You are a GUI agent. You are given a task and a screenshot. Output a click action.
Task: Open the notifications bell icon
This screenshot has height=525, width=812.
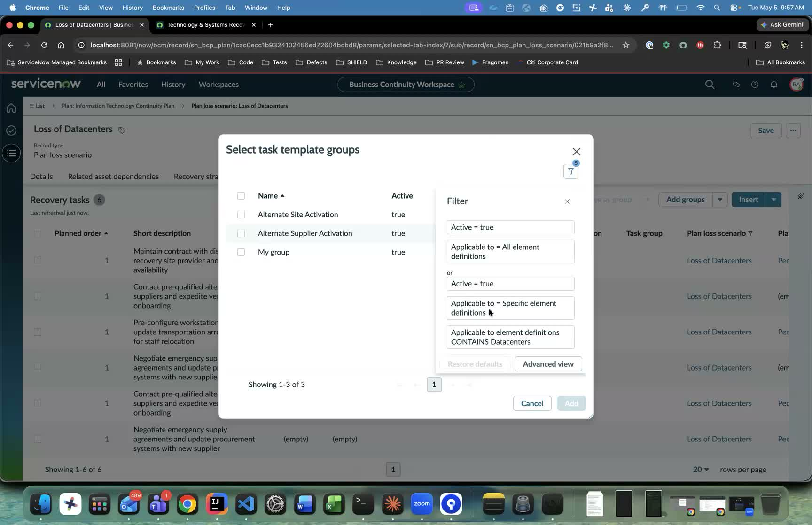click(773, 85)
